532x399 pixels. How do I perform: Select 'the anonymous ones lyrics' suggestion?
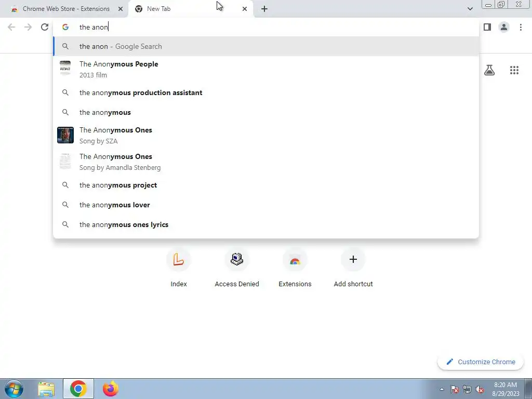(266, 224)
